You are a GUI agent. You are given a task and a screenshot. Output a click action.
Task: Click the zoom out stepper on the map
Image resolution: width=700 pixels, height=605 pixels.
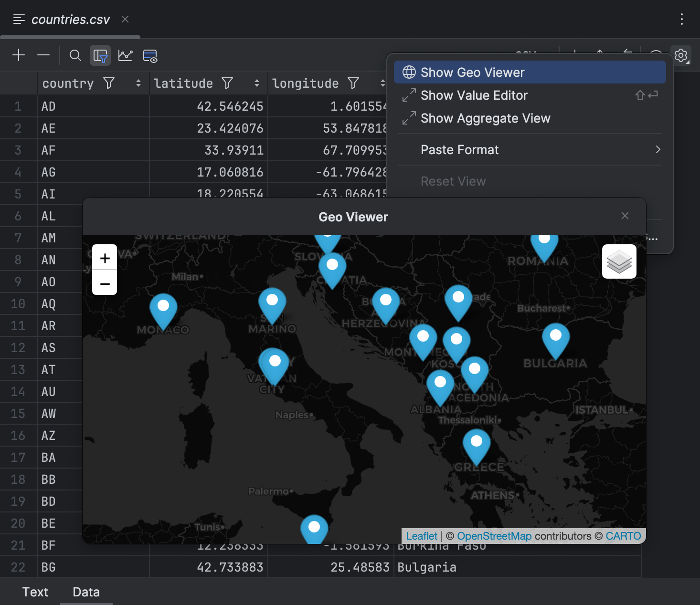[104, 284]
